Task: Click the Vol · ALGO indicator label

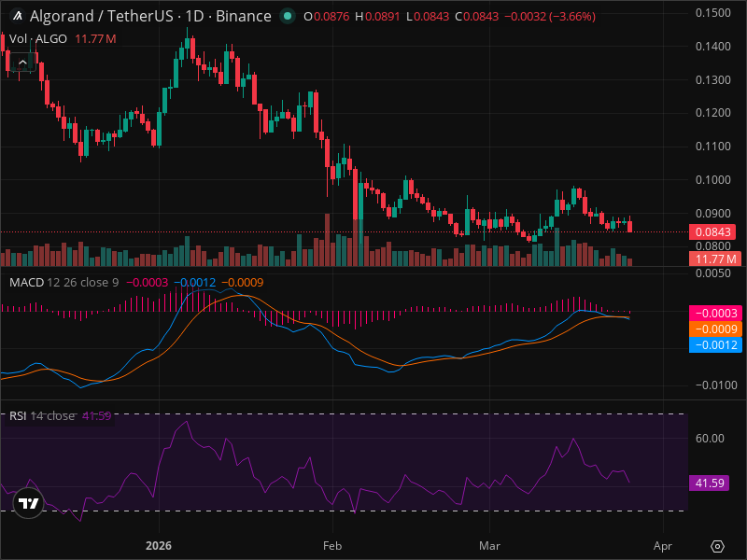Action: 38,38
